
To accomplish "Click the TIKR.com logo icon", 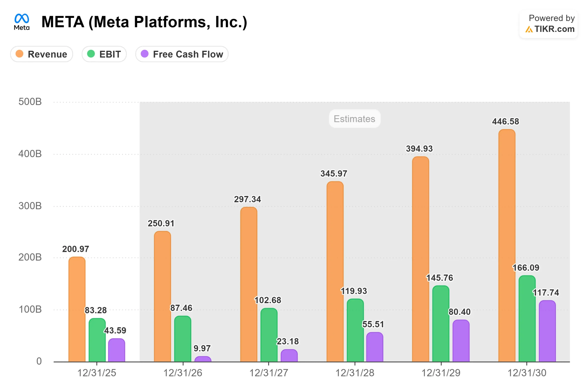I will point(529,29).
